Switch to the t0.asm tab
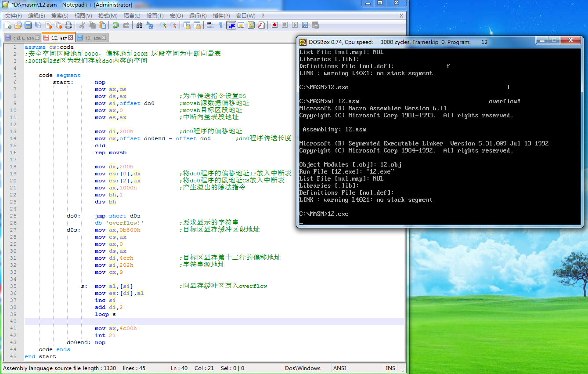Screen dimensions: 588x374 click(91, 38)
